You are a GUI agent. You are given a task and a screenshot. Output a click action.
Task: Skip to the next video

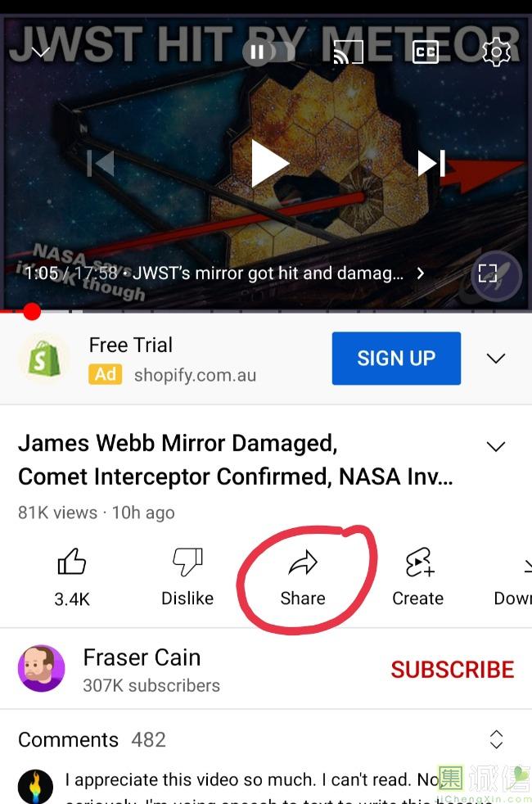tap(431, 163)
